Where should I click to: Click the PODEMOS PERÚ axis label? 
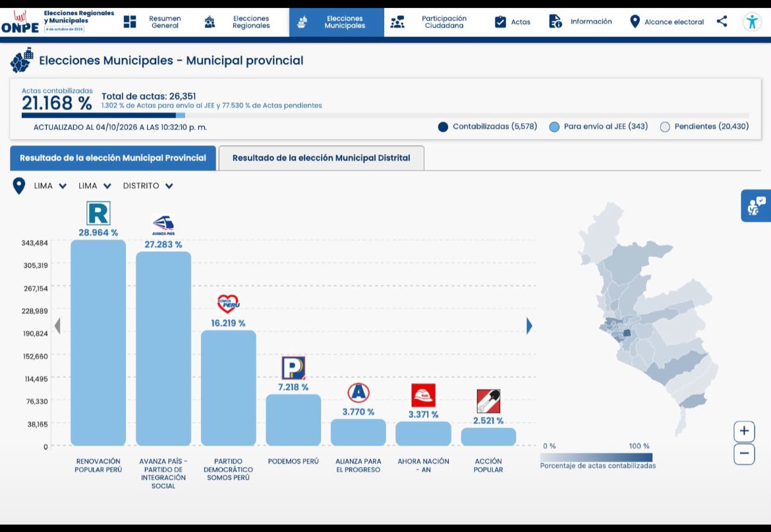(x=293, y=462)
